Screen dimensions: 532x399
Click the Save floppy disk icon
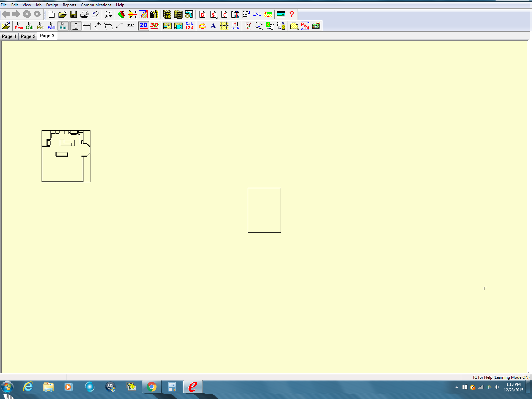73,14
